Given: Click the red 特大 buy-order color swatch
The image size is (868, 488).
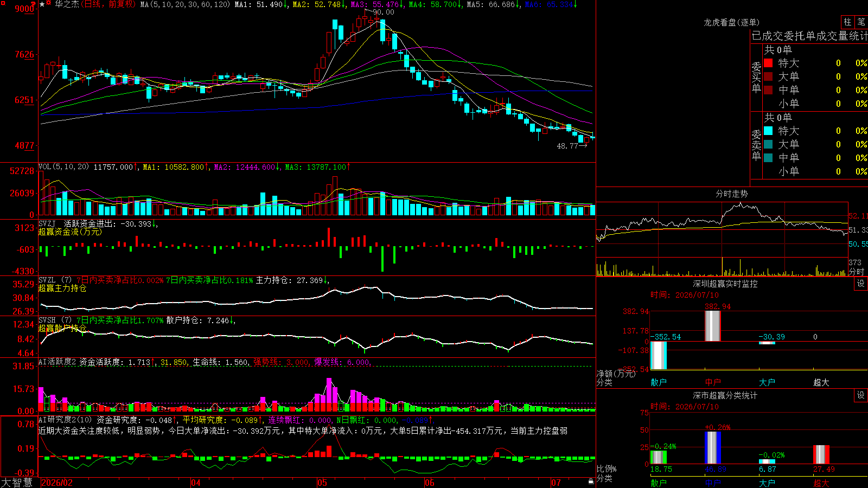Looking at the screenshot, I should pyautogui.click(x=768, y=63).
